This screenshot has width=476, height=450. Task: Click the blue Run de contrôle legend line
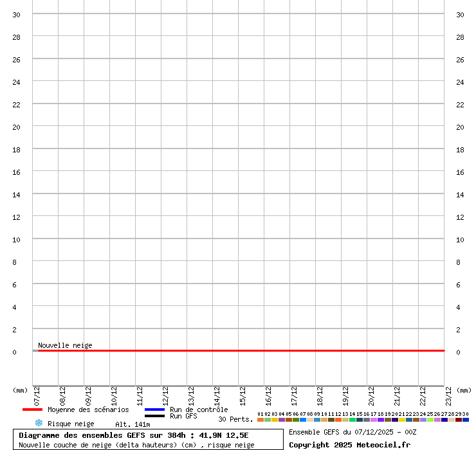154,410
